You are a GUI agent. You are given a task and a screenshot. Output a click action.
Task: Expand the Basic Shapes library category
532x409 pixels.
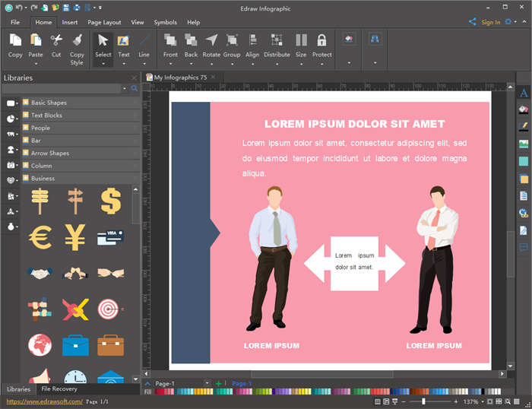[49, 103]
